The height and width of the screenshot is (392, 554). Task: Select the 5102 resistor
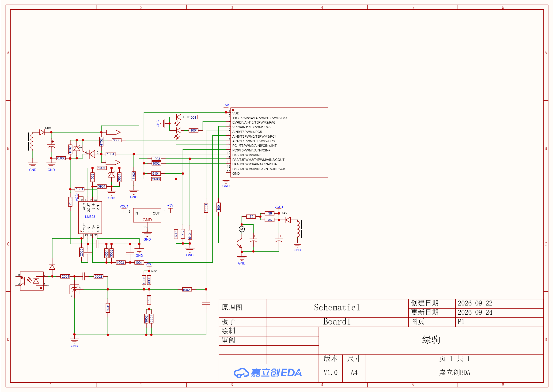click(133, 176)
